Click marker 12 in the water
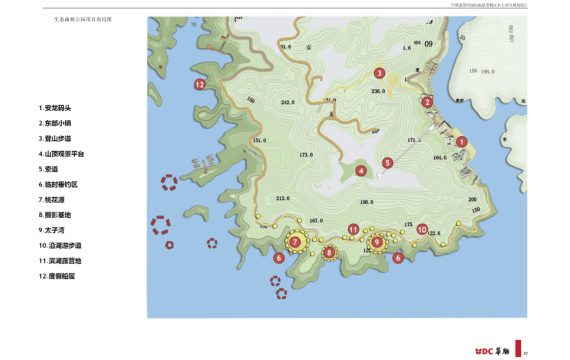 pos(200,85)
